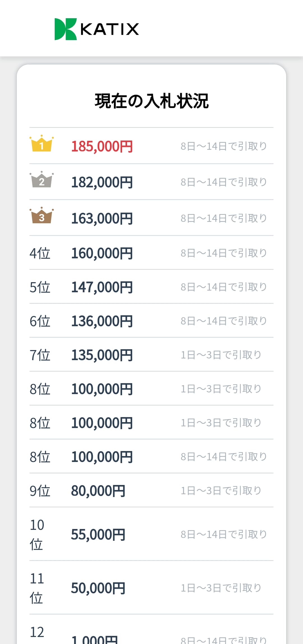Select the silver second-place crown icon
The image size is (303, 644).
(42, 179)
